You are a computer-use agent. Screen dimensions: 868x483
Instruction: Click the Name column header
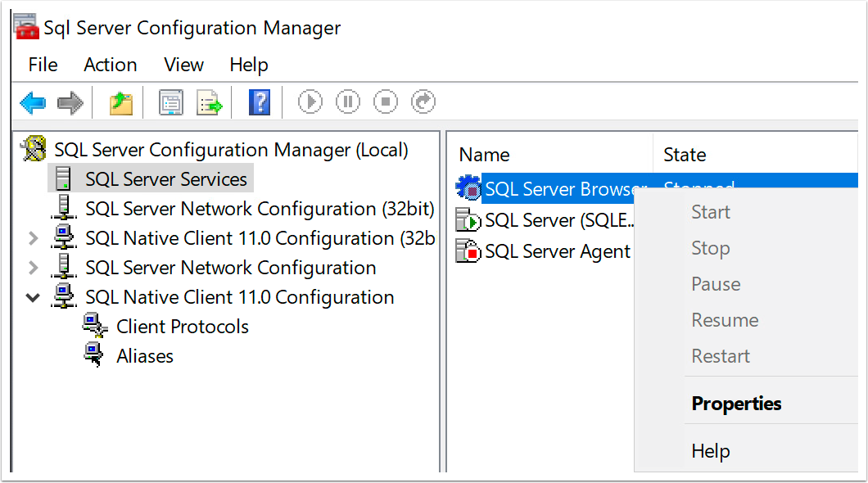484,155
